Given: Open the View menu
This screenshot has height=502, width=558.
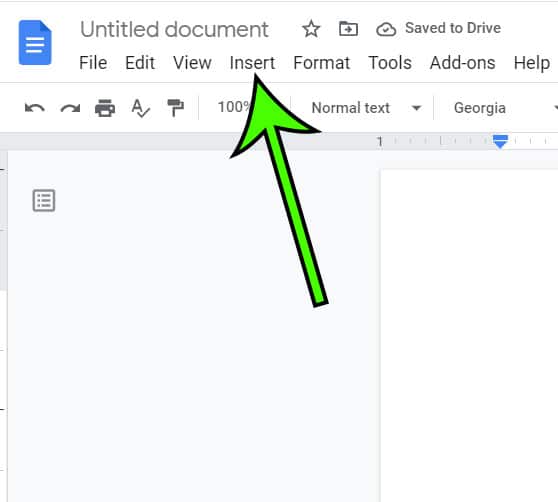Looking at the screenshot, I should (x=192, y=63).
